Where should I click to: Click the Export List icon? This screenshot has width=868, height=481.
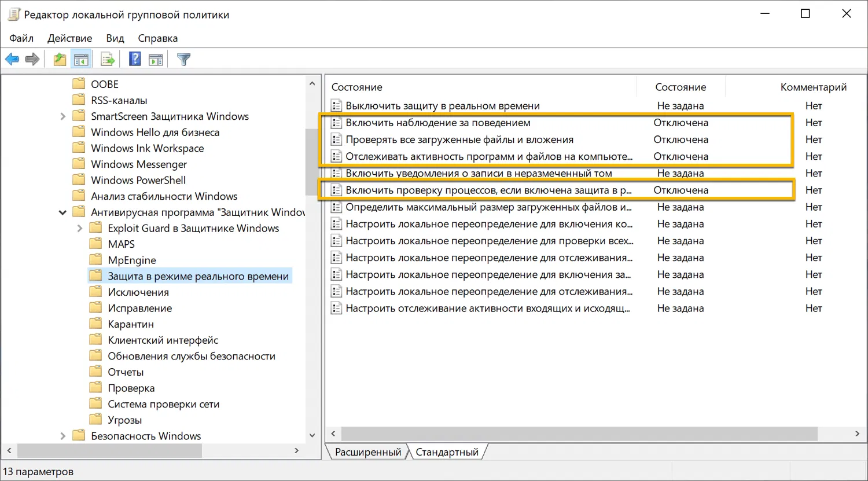click(107, 58)
